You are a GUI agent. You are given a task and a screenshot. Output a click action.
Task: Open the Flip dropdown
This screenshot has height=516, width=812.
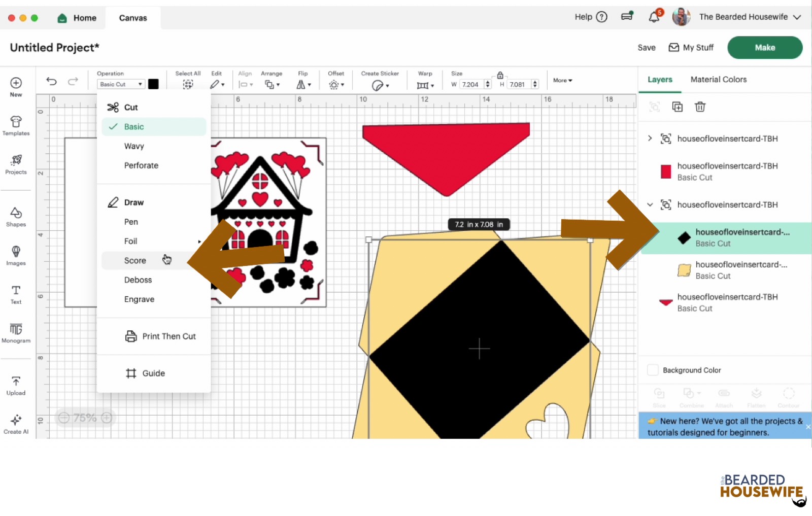tap(303, 85)
